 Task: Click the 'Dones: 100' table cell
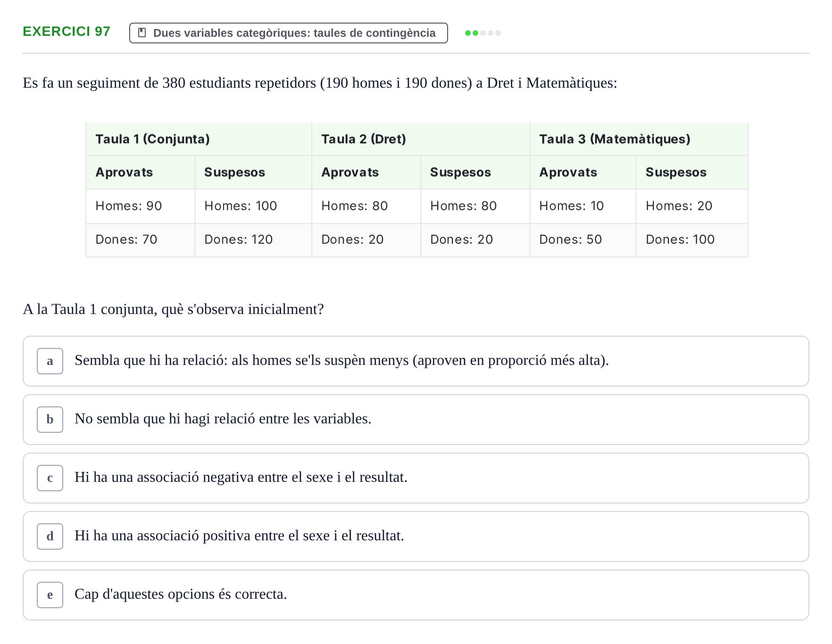pos(692,239)
